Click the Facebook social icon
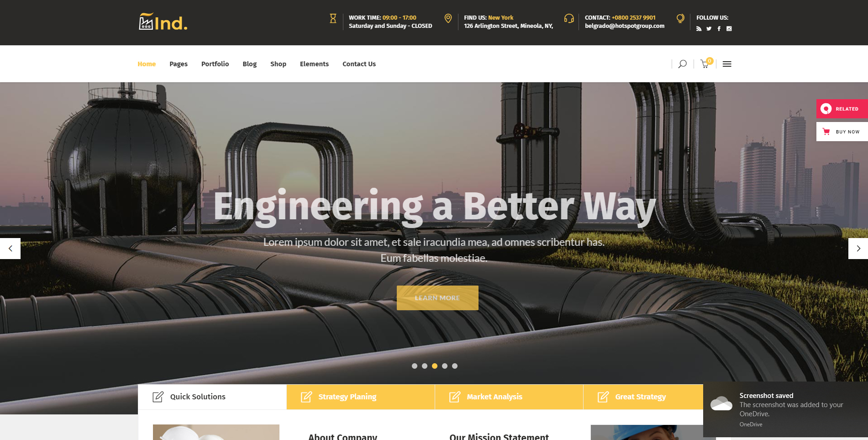868x440 pixels. tap(719, 29)
